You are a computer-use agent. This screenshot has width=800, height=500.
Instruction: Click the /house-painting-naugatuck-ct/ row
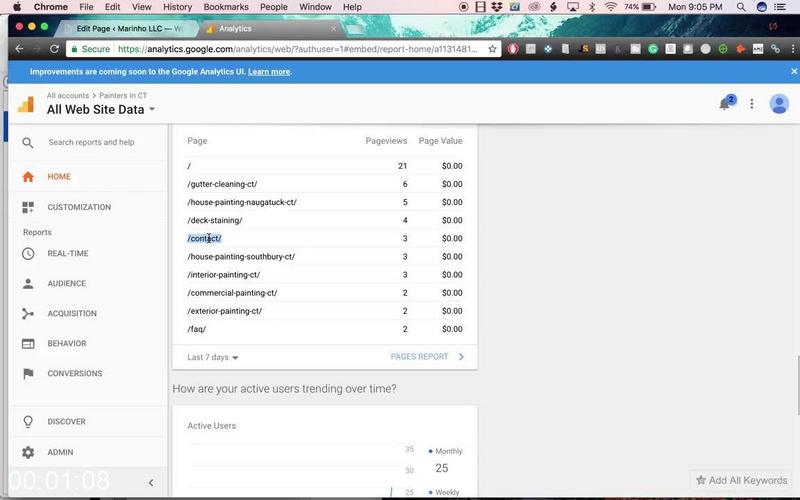324,202
